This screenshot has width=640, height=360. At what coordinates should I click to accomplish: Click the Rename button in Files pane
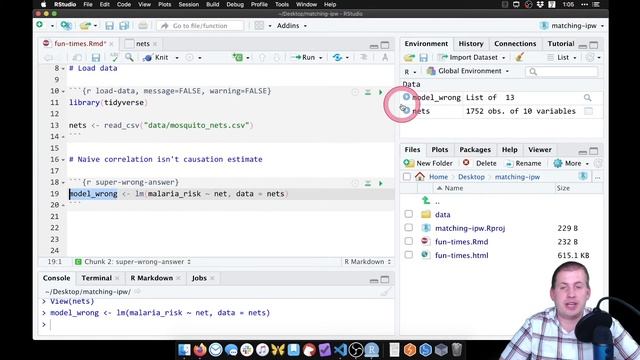[x=523, y=163]
